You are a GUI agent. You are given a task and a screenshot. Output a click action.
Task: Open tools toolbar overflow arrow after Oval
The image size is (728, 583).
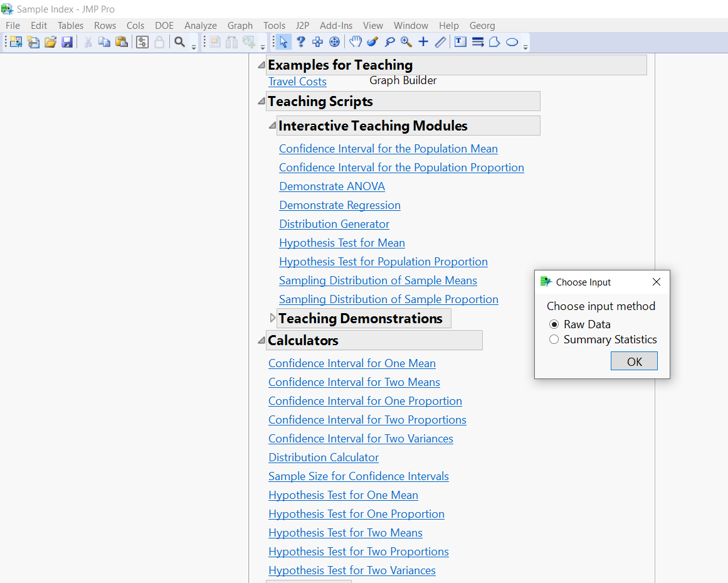(x=525, y=48)
